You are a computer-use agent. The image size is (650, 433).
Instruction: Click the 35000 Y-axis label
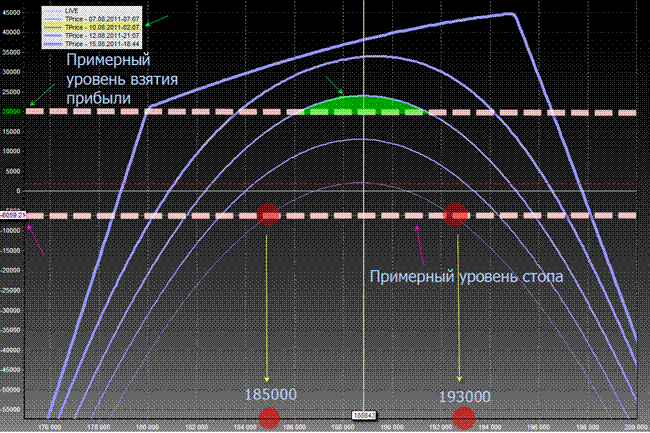pyautogui.click(x=11, y=53)
